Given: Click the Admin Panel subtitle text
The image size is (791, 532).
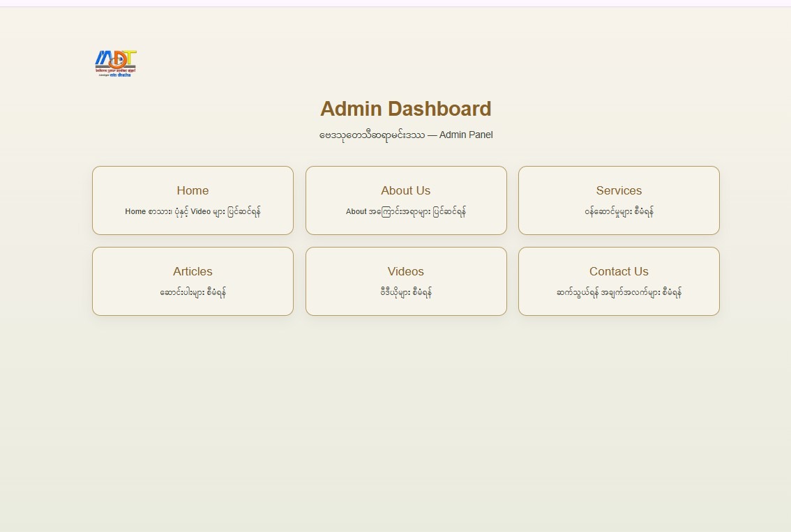Looking at the screenshot, I should pos(406,135).
